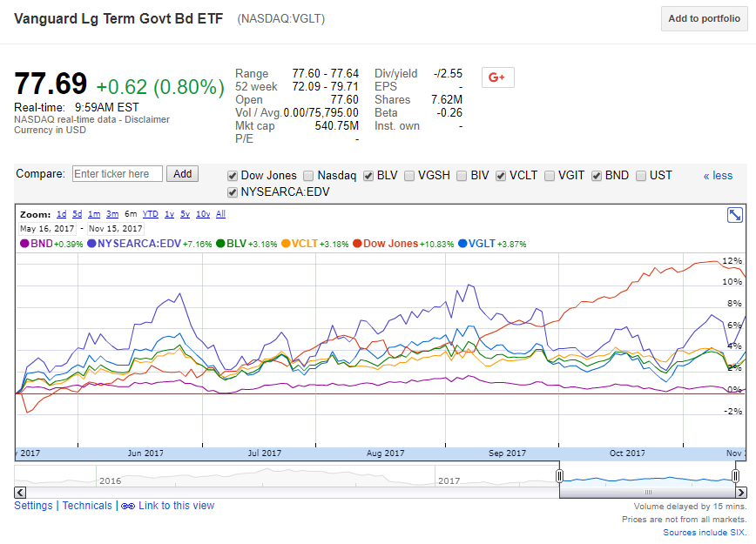Image resolution: width=756 pixels, height=544 pixels.
Task: Click the Sep 2017 axis label
Action: point(507,453)
